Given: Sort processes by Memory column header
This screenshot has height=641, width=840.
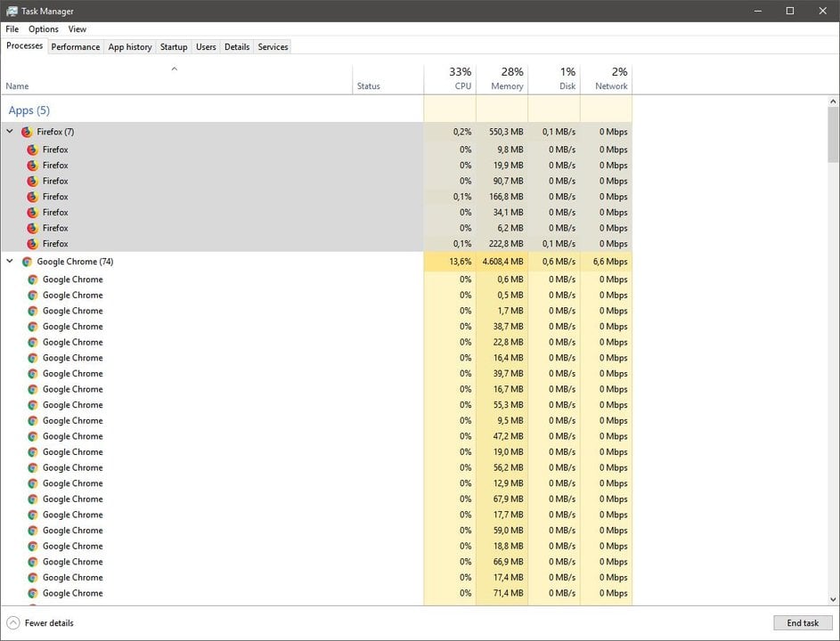Looking at the screenshot, I should 502,79.
